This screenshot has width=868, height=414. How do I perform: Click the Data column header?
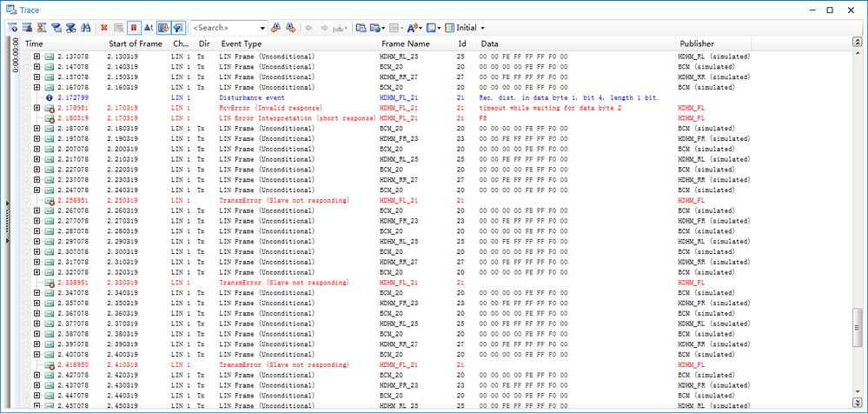(576, 43)
